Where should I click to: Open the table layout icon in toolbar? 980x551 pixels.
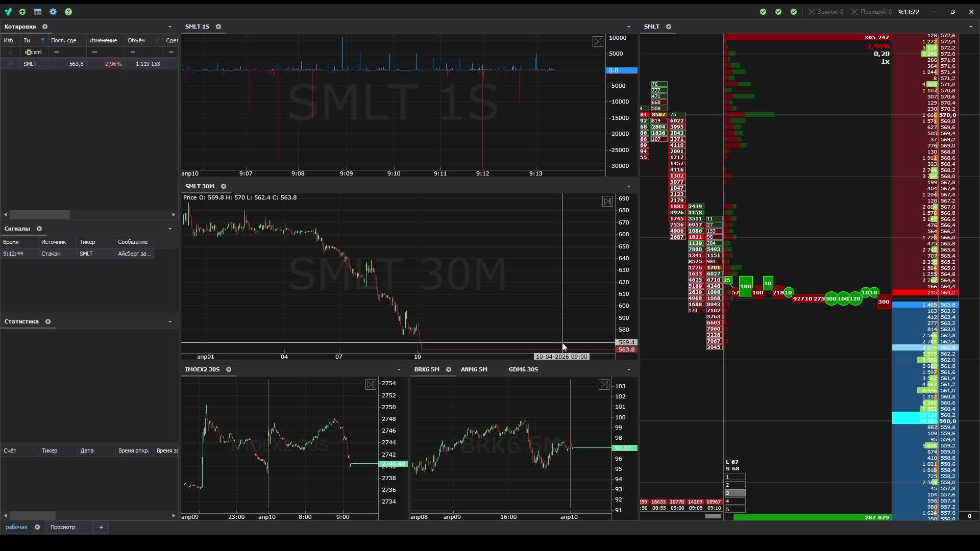click(x=38, y=11)
